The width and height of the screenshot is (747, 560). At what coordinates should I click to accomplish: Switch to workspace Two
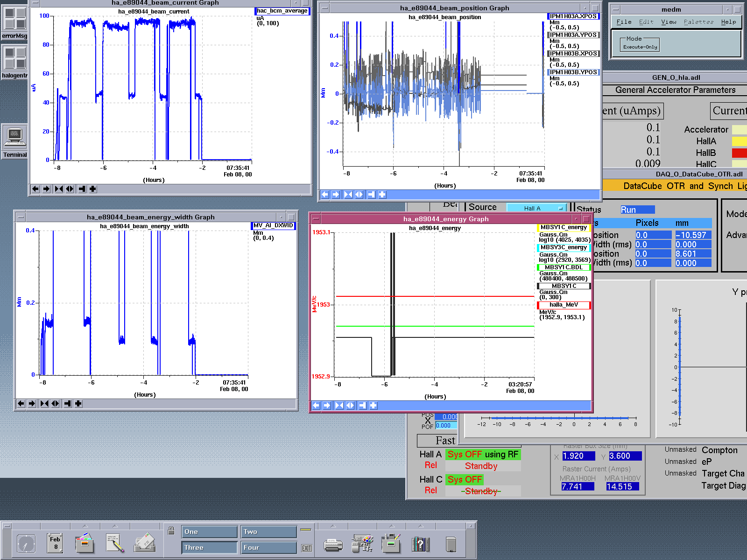coord(269,532)
